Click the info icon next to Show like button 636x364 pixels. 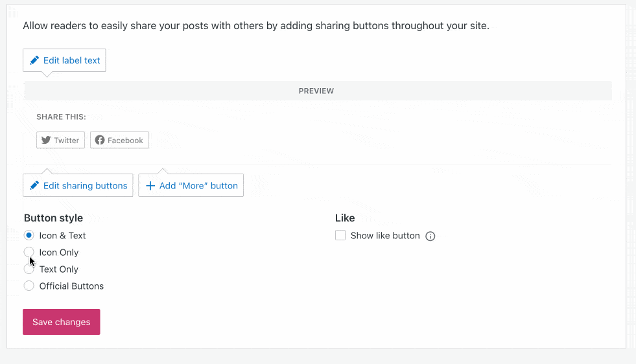click(x=430, y=236)
